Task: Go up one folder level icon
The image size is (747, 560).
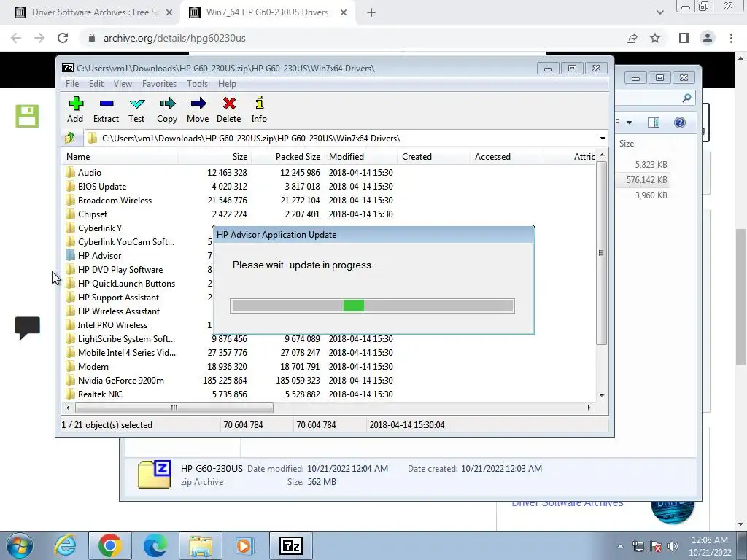Action: (x=70, y=138)
